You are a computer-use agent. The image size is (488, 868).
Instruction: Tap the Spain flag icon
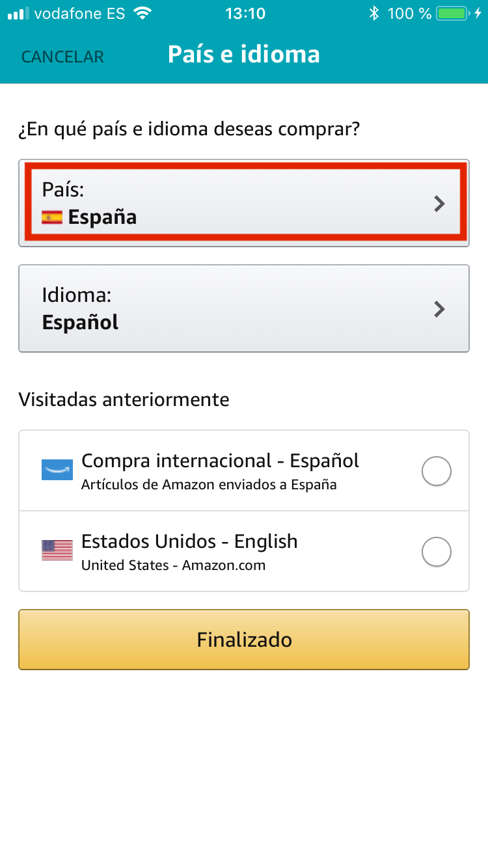tap(52, 217)
